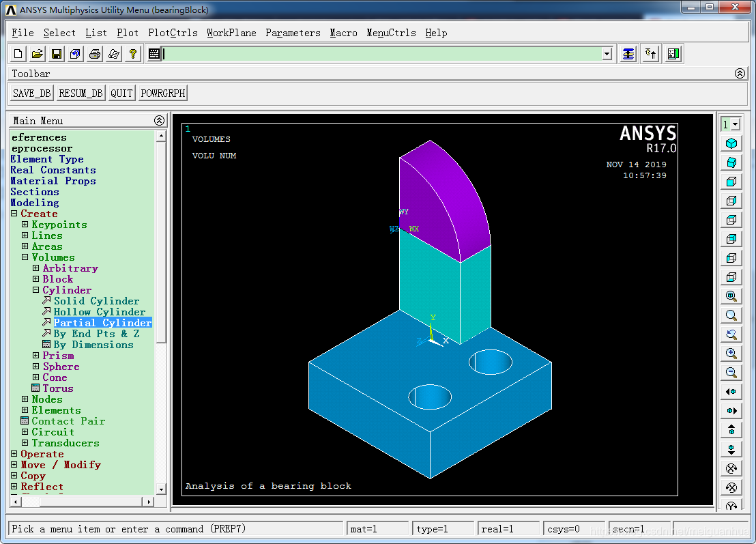Open the MenuCtrls menu
Image resolution: width=756 pixels, height=544 pixels.
coord(391,33)
